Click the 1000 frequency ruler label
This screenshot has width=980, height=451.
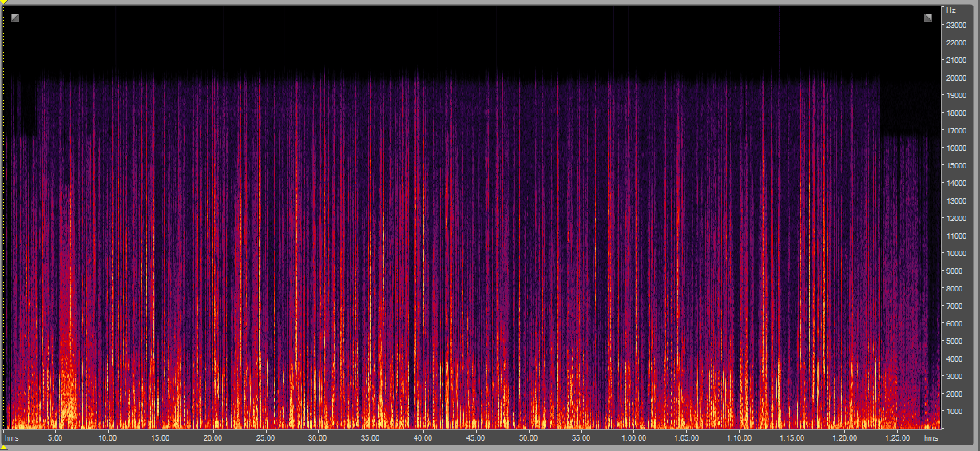coord(954,412)
